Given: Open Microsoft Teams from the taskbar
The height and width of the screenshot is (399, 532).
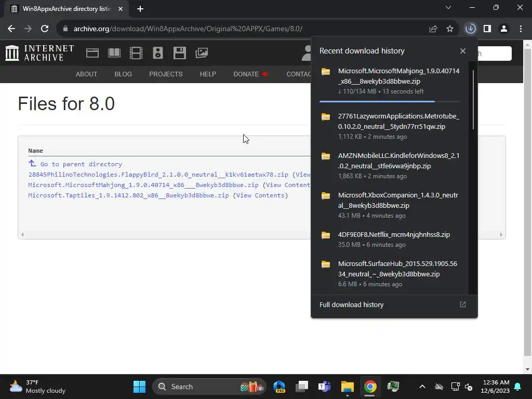Looking at the screenshot, I should click(324, 387).
